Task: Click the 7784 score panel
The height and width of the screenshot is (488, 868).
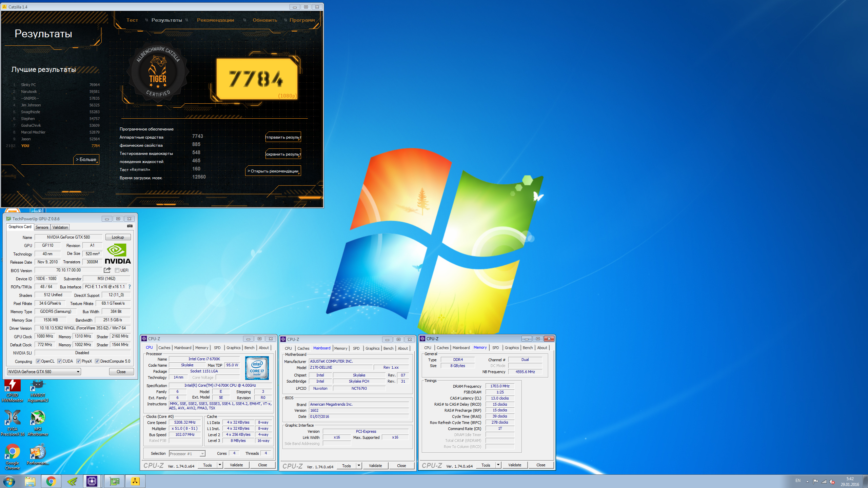Action: [x=257, y=79]
